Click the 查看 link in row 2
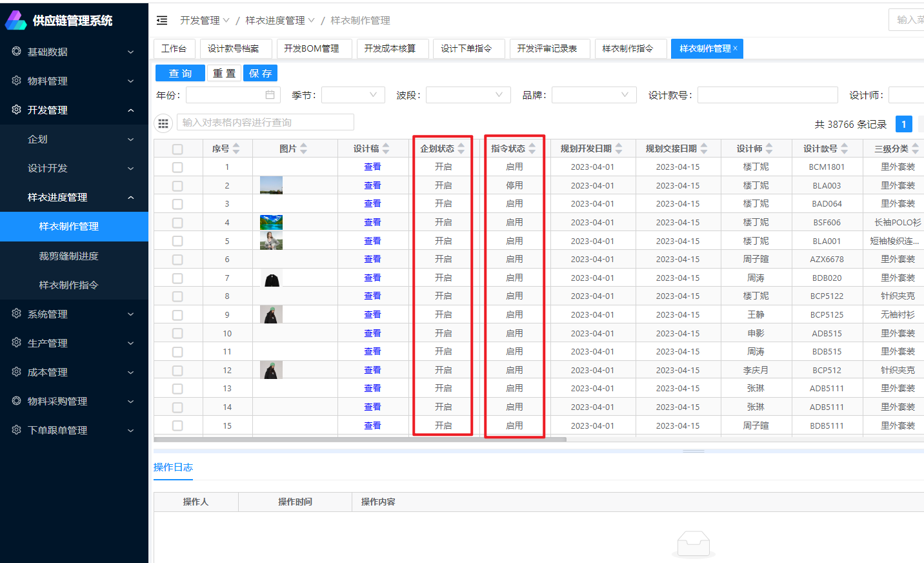Image resolution: width=924 pixels, height=563 pixels. pyautogui.click(x=372, y=185)
